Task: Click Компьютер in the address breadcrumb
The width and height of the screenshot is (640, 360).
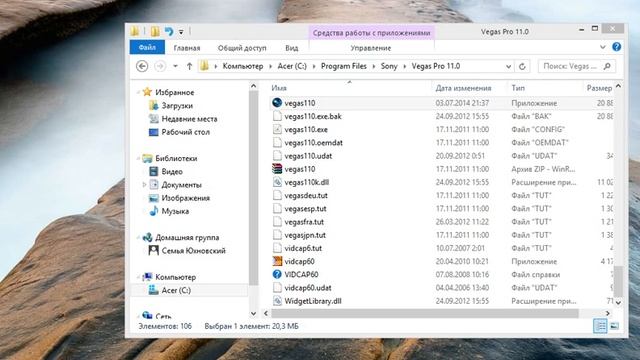Action: [243, 66]
